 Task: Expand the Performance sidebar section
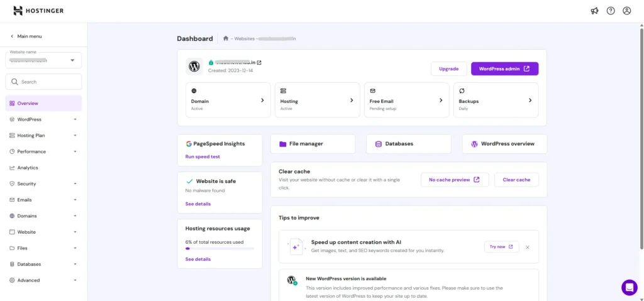tap(75, 151)
